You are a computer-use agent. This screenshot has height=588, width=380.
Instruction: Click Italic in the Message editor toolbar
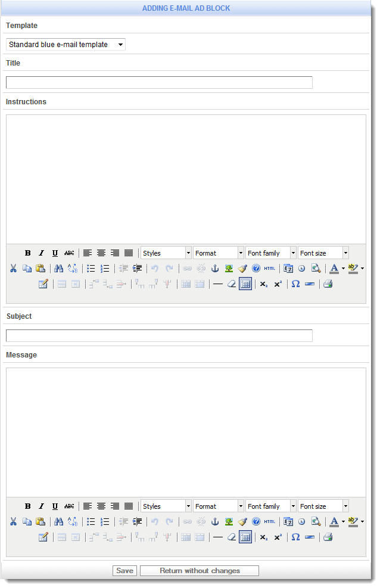click(x=41, y=506)
